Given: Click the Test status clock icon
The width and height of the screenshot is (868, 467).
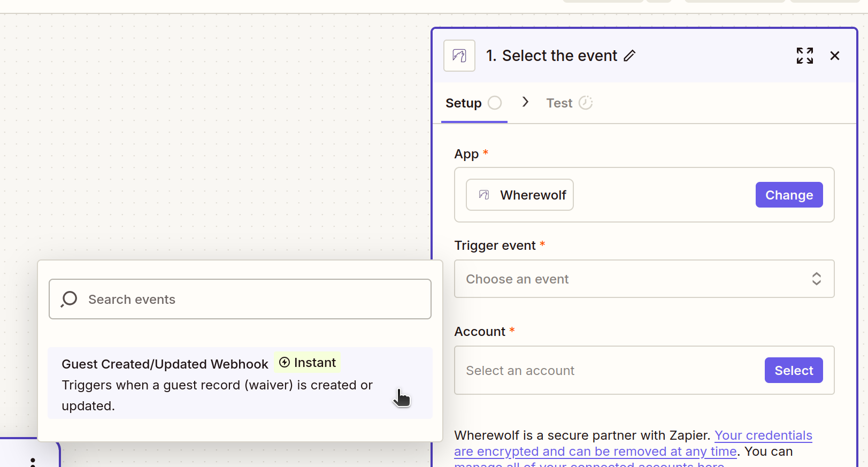Looking at the screenshot, I should [x=586, y=103].
